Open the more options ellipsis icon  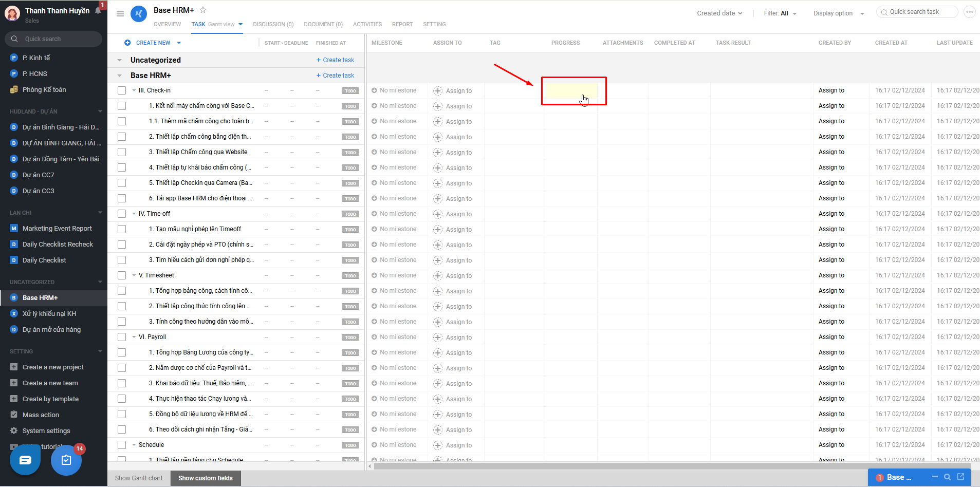[969, 12]
